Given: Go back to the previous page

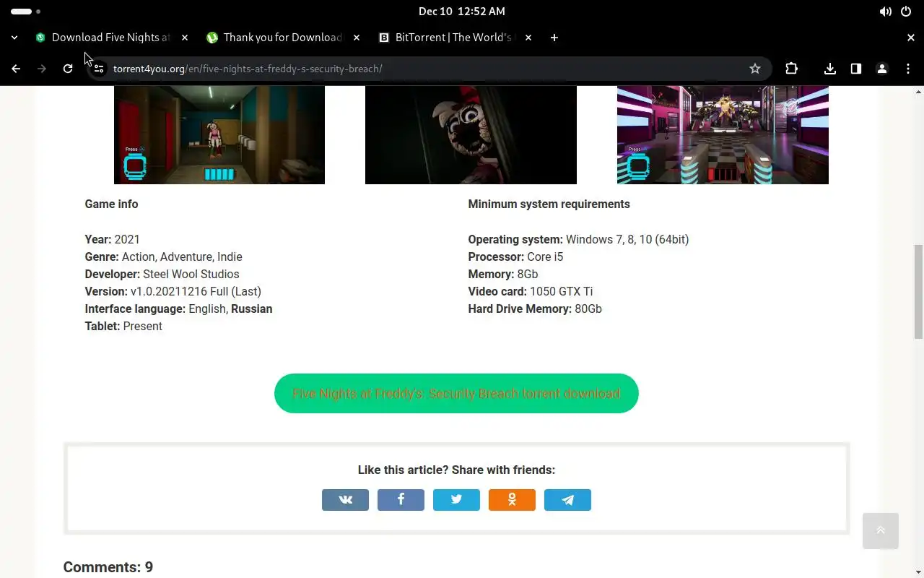Looking at the screenshot, I should [16, 69].
